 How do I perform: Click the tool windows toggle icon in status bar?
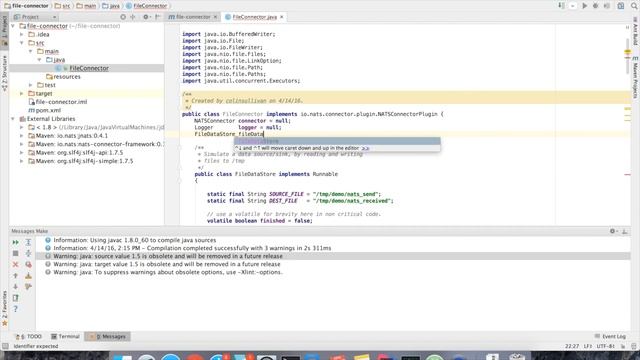[x=5, y=346]
